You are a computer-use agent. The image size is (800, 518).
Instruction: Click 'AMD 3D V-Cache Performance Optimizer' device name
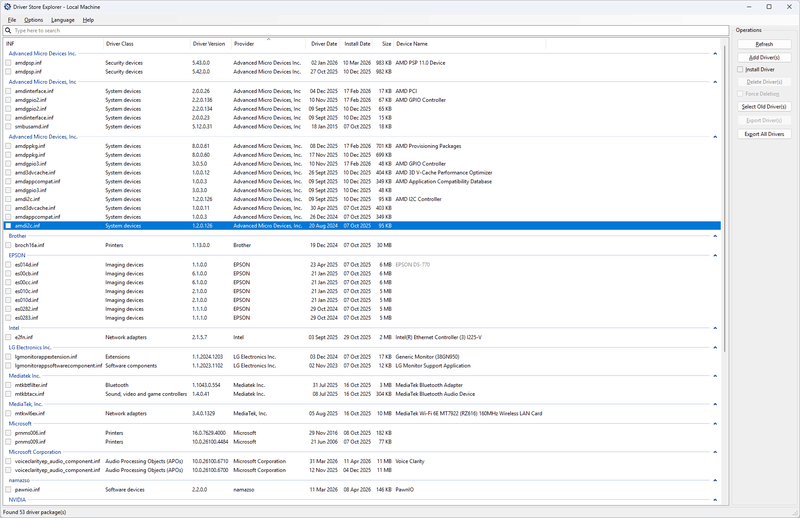coord(444,172)
